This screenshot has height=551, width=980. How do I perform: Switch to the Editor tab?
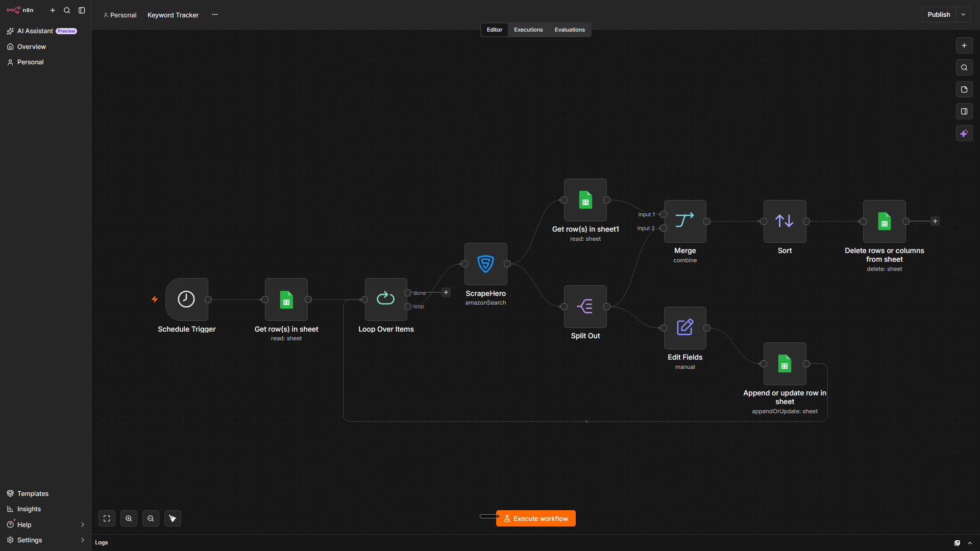pos(494,30)
